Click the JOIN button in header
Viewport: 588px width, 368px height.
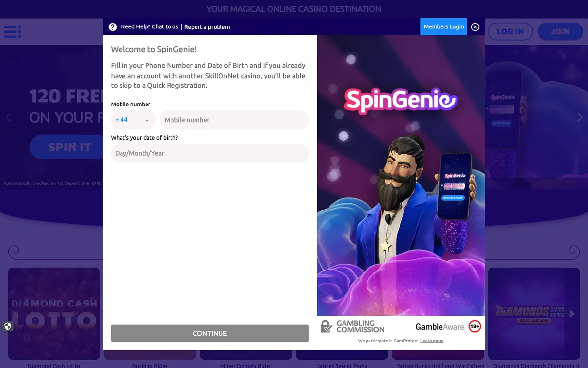click(560, 31)
